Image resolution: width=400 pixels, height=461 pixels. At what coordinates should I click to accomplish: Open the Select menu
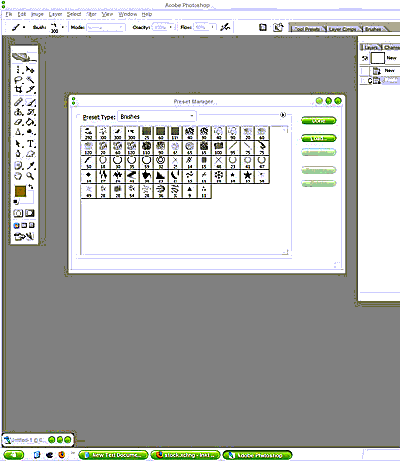tap(74, 14)
